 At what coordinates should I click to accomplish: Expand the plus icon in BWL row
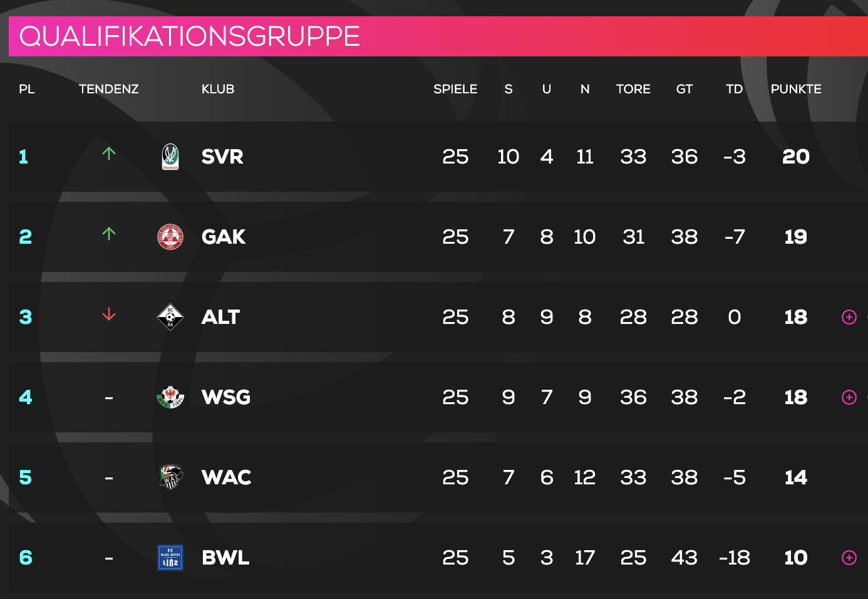point(849,558)
